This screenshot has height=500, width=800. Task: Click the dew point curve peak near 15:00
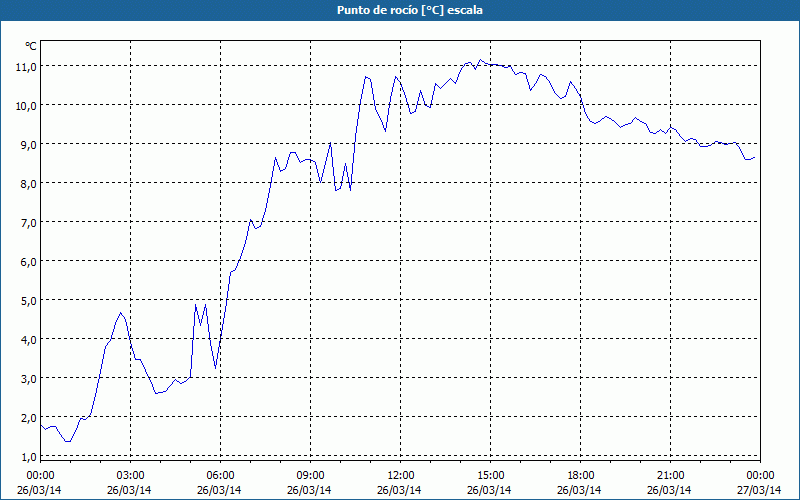click(480, 60)
